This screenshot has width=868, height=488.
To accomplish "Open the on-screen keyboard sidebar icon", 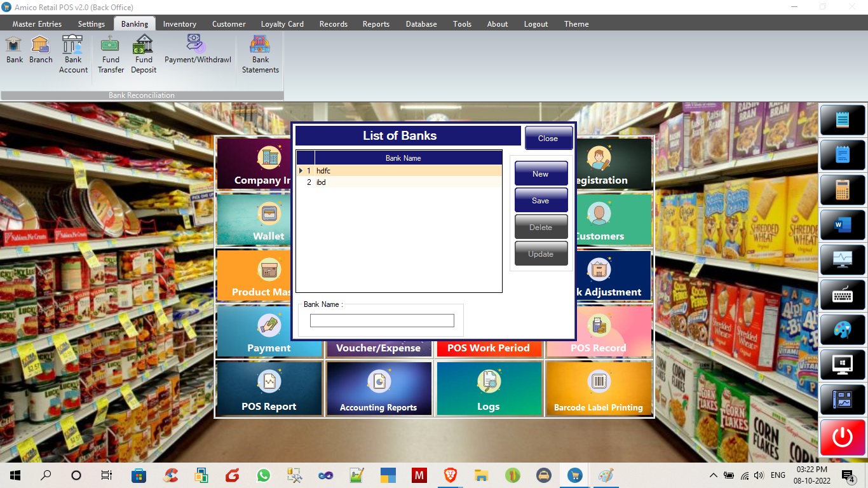I will point(842,294).
